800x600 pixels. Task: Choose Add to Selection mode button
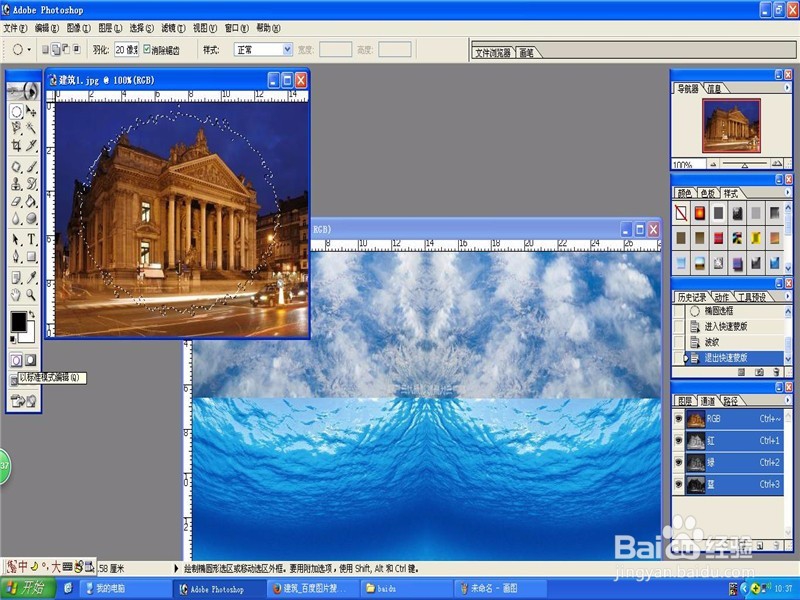point(56,49)
